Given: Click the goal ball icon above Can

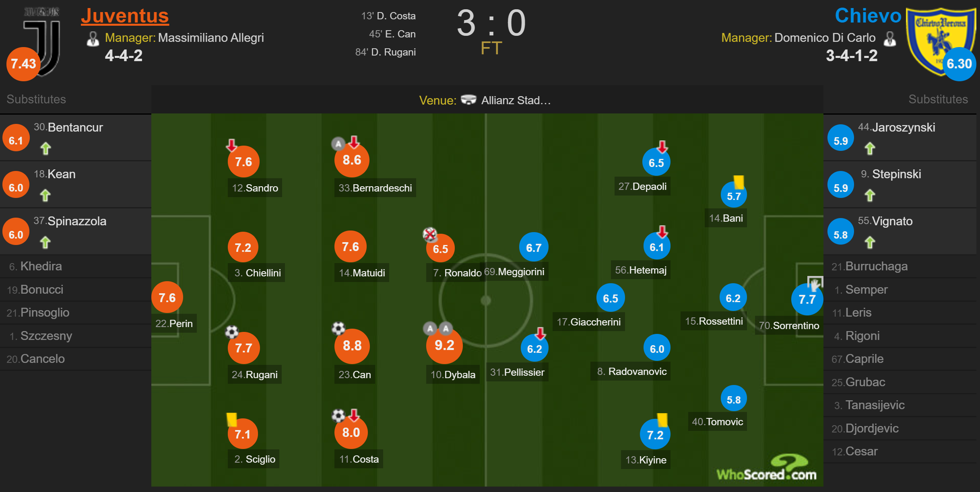Looking at the screenshot, I should point(338,328).
